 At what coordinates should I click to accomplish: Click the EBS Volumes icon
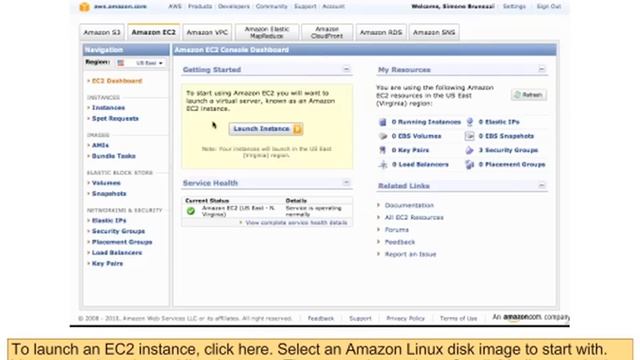coord(383,136)
